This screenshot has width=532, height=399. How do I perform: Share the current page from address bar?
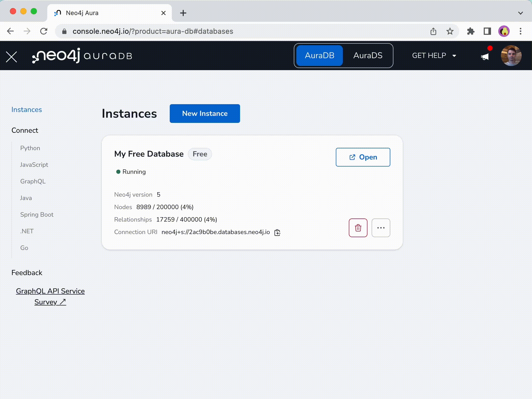pyautogui.click(x=433, y=31)
